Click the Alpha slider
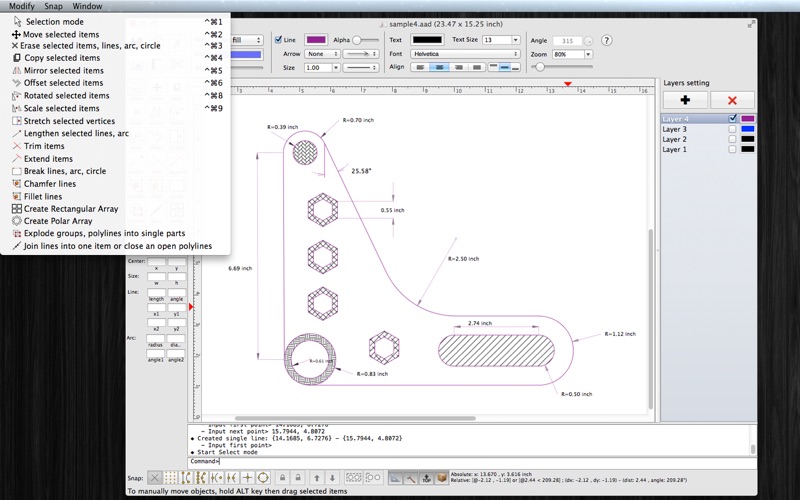This screenshot has height=500, width=800. click(366, 40)
